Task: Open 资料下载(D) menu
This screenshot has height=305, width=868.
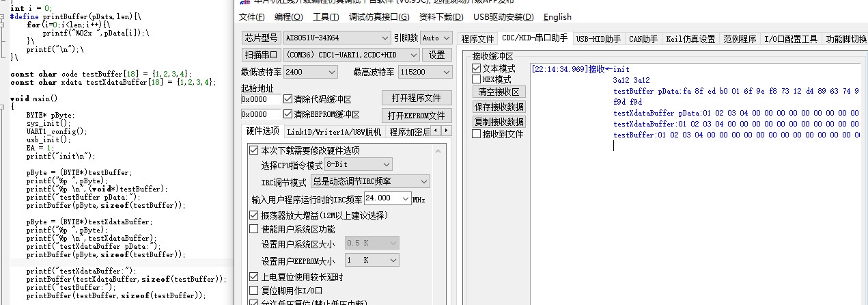Action: point(441,17)
